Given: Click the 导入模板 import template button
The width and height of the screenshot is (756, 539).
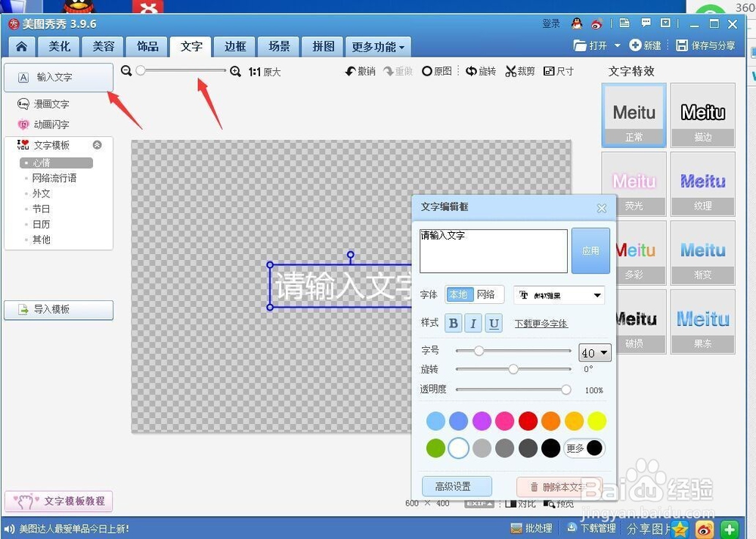Looking at the screenshot, I should pos(59,309).
